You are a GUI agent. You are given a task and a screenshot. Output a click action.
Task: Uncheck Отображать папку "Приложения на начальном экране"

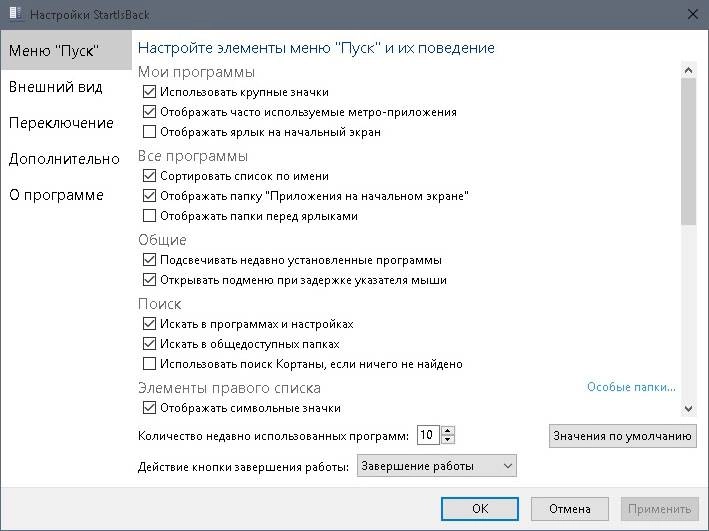coord(149,195)
